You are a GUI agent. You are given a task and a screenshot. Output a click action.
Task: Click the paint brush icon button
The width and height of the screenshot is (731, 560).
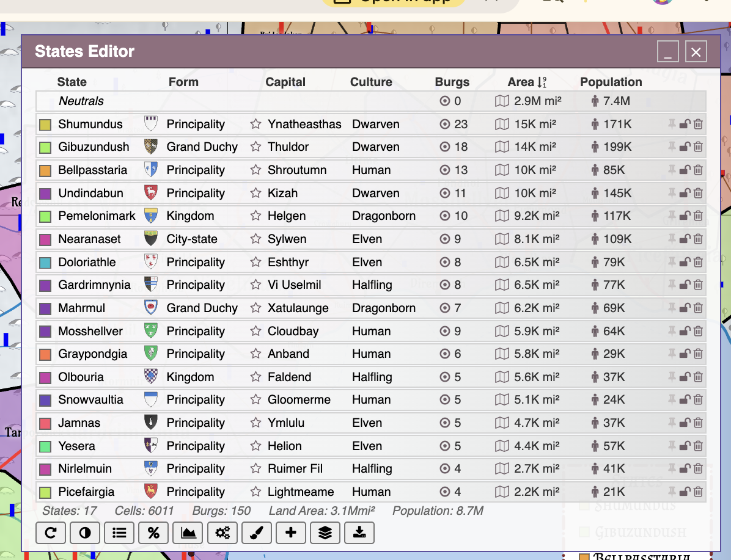pyautogui.click(x=257, y=533)
